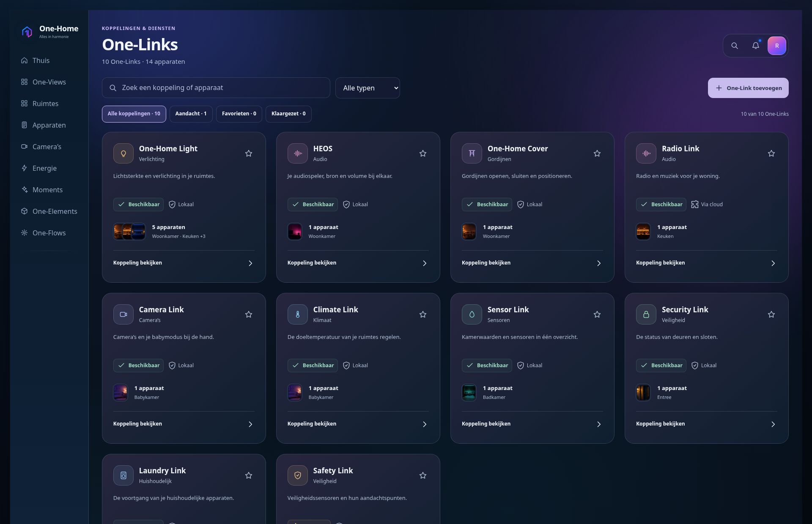This screenshot has height=524, width=812.
Task: Click the One-Flows icon in sidebar
Action: 25,233
